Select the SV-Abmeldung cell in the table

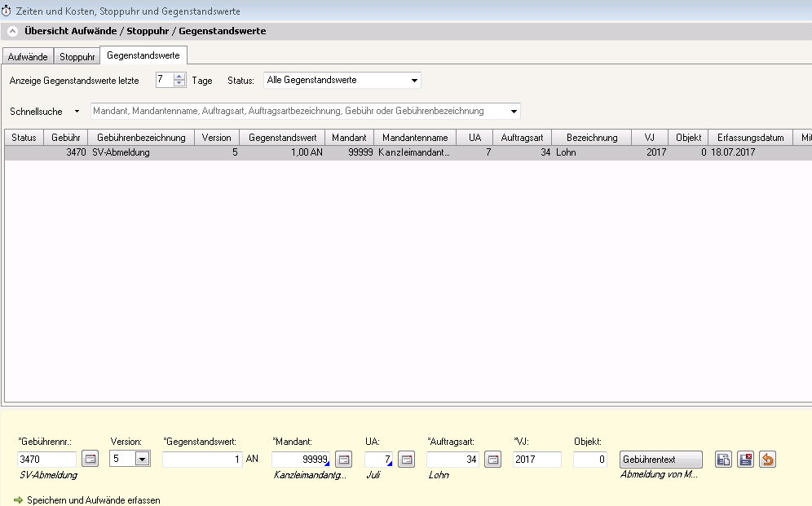(141, 152)
